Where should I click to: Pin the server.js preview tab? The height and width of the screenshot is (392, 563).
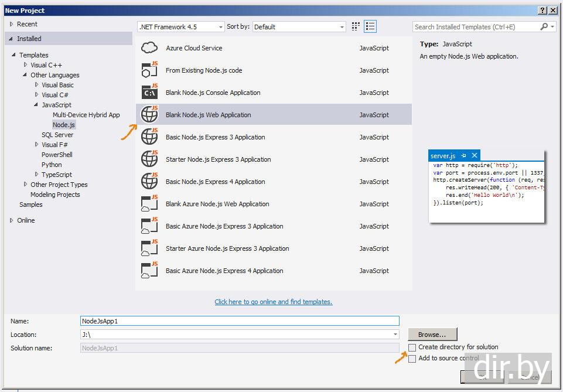(x=463, y=155)
